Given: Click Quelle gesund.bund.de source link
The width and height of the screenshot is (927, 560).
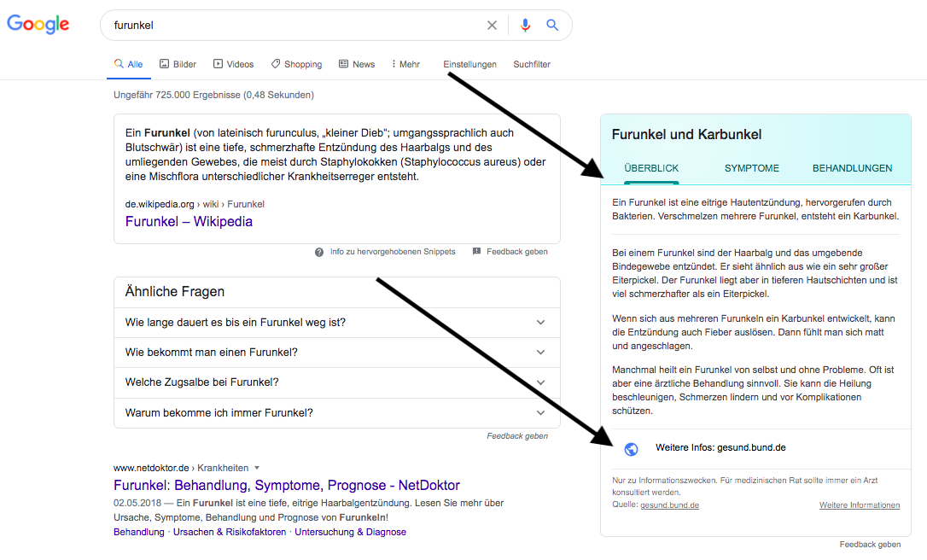Looking at the screenshot, I should pyautogui.click(x=670, y=505).
